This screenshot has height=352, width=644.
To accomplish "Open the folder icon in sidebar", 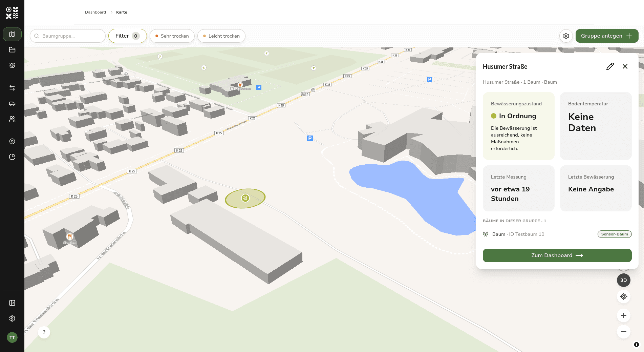I will click(12, 50).
